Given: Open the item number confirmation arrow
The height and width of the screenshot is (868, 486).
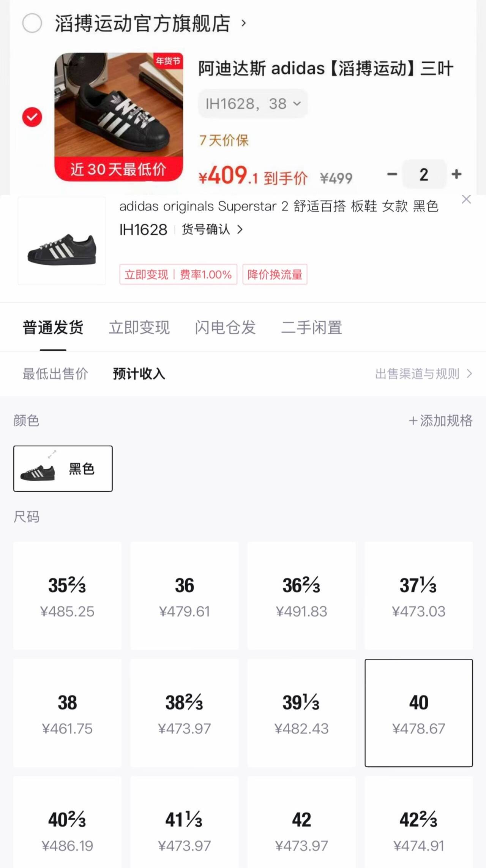Looking at the screenshot, I should click(x=240, y=229).
